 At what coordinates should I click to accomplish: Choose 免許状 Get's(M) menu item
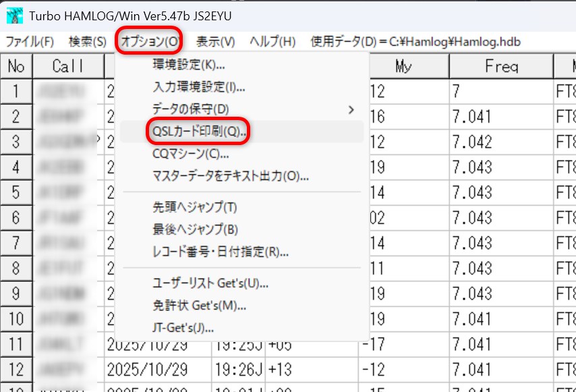click(x=199, y=306)
